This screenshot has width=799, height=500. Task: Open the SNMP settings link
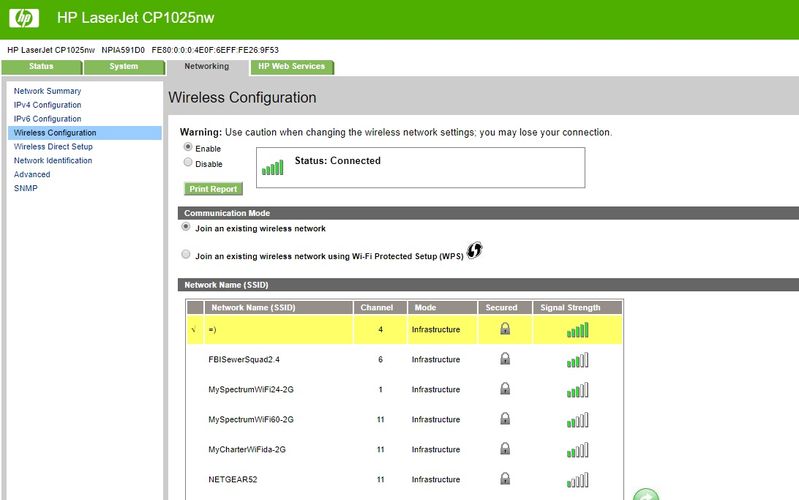point(25,188)
